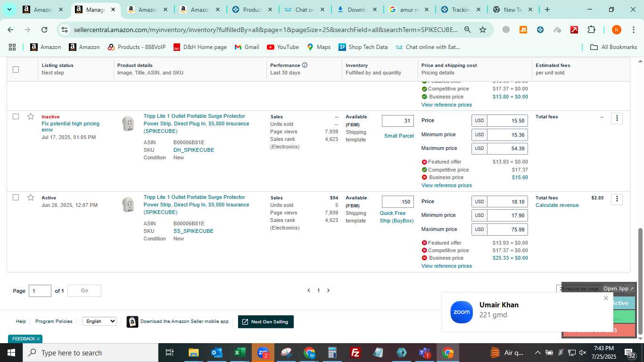Go back in browser history

coord(10,30)
